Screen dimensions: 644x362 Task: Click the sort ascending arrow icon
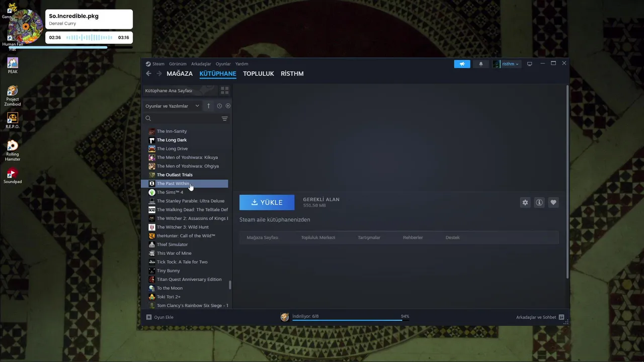point(208,106)
